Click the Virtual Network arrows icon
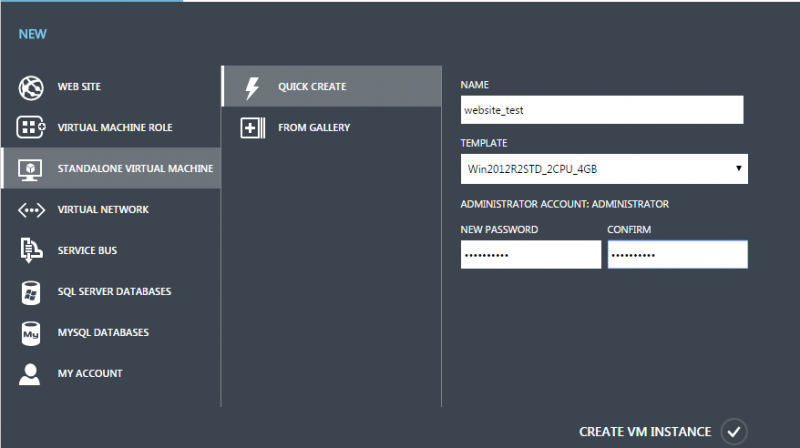Viewport: 800px width, 448px height. (x=30, y=210)
